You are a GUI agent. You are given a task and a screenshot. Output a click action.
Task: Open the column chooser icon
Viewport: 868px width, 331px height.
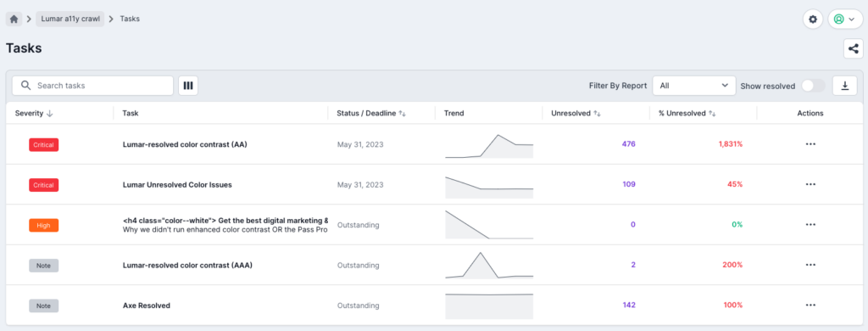[188, 86]
